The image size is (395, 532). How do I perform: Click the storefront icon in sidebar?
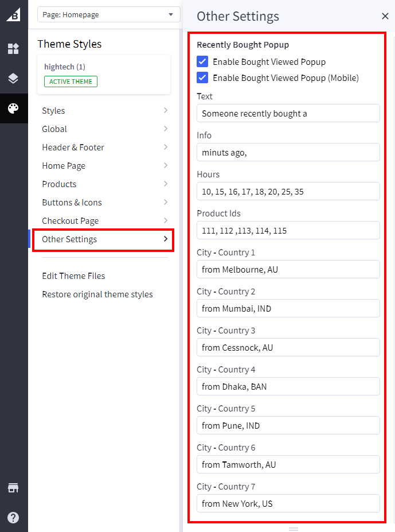(x=13, y=488)
